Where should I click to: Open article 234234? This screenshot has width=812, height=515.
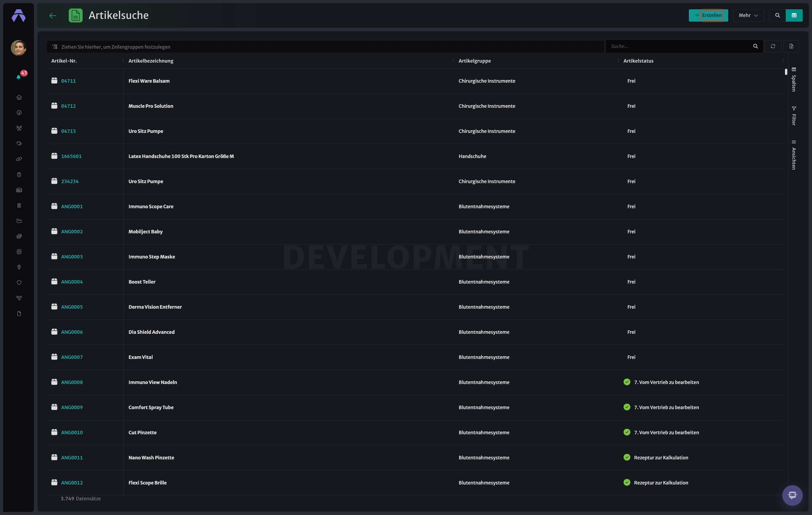tap(70, 181)
